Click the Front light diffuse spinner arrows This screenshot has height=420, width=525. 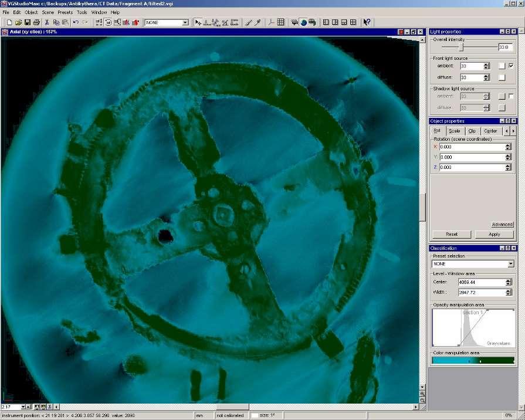[486, 77]
